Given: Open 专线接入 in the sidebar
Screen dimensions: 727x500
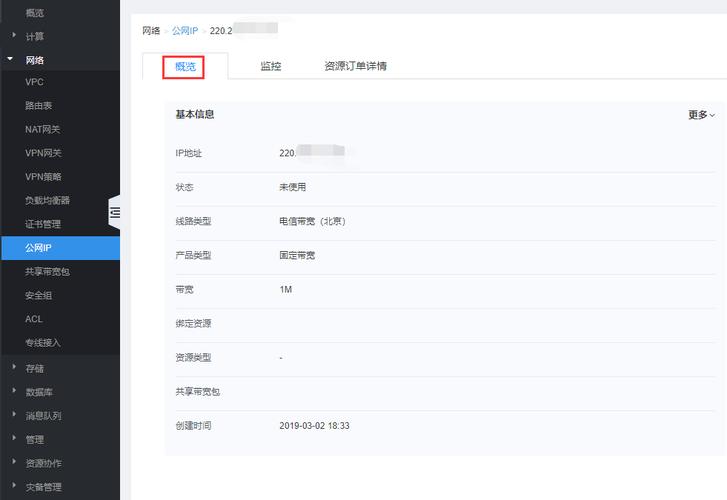Looking at the screenshot, I should pyautogui.click(x=43, y=343).
